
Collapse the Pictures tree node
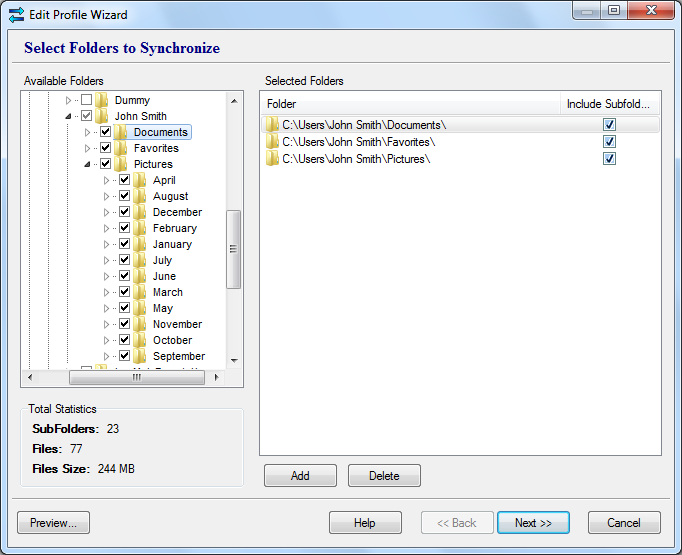(x=88, y=164)
